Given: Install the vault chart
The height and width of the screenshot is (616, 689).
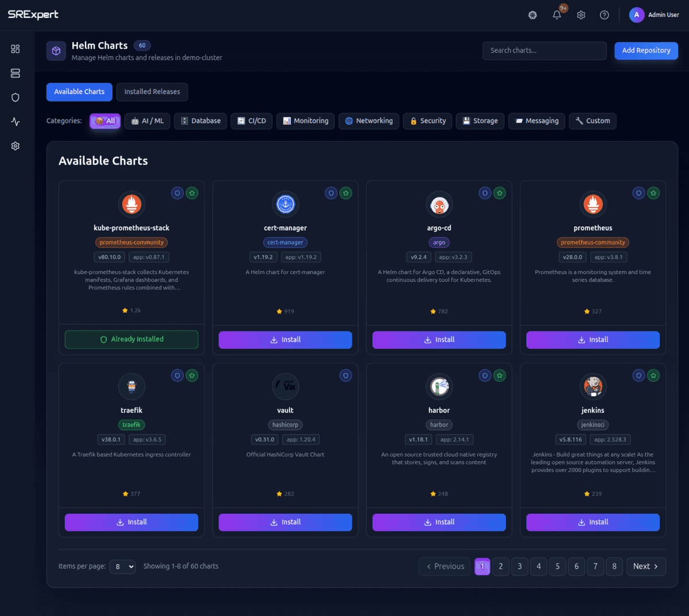Looking at the screenshot, I should click(x=285, y=522).
